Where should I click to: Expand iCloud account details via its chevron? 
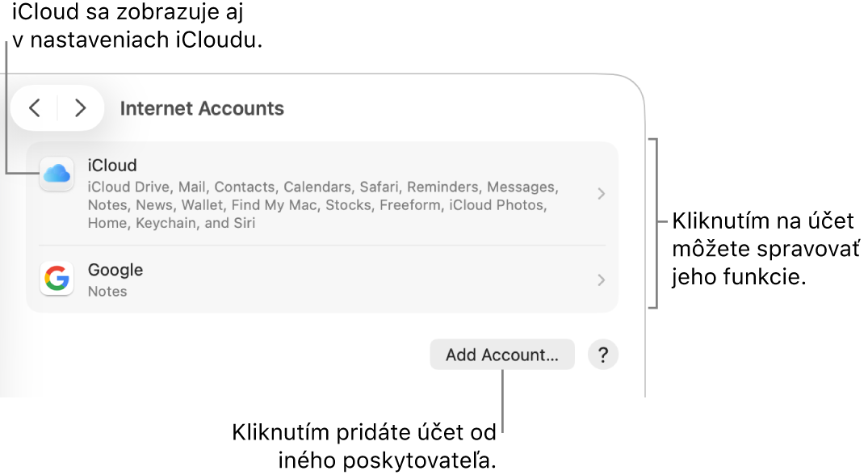(602, 194)
